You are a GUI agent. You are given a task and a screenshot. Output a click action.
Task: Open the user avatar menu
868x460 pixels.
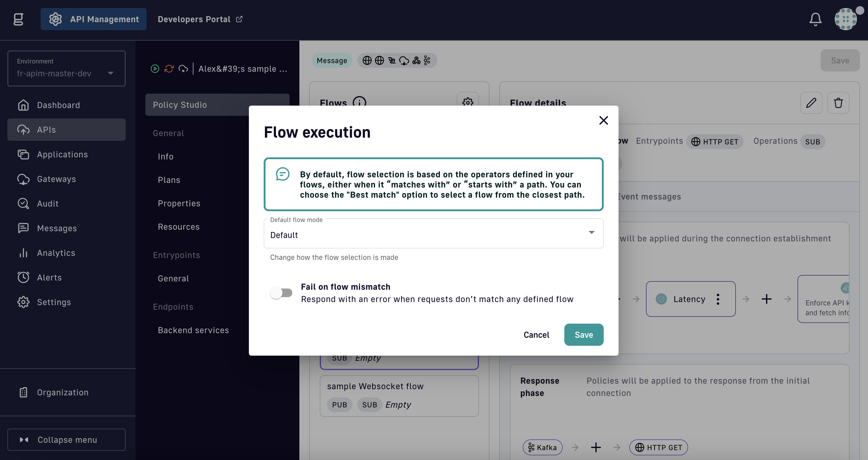(x=846, y=19)
